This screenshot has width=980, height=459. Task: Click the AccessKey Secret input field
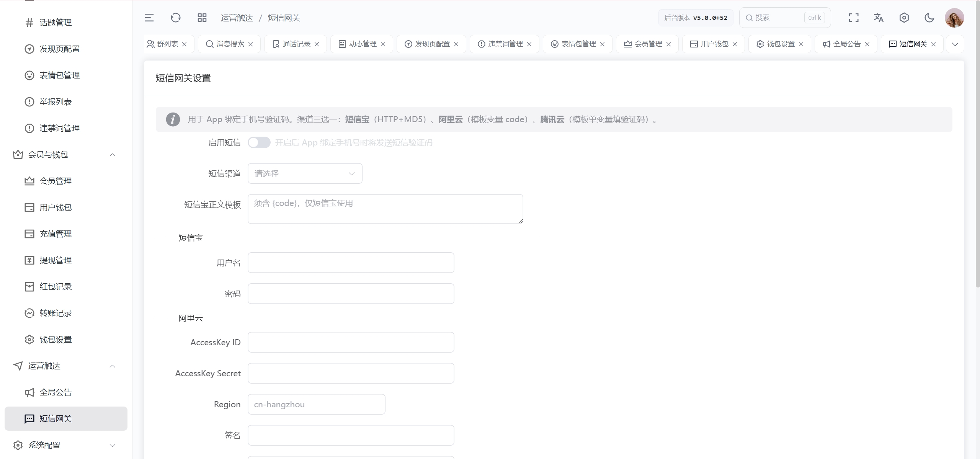(x=351, y=373)
